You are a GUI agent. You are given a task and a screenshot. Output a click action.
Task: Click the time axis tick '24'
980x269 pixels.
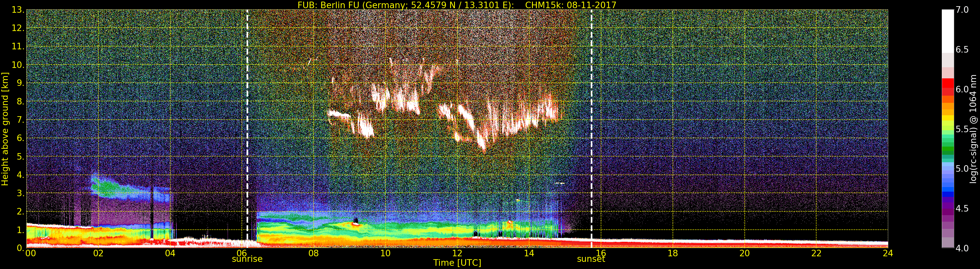coord(888,253)
